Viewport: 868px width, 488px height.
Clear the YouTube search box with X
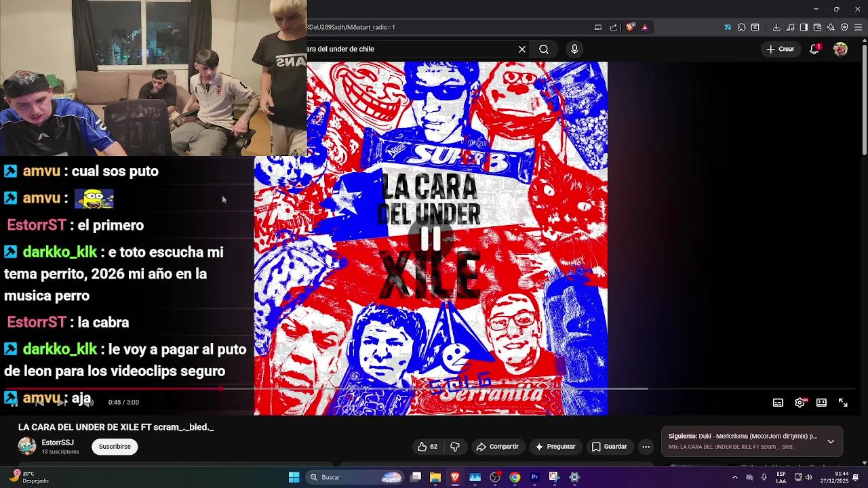click(x=522, y=49)
